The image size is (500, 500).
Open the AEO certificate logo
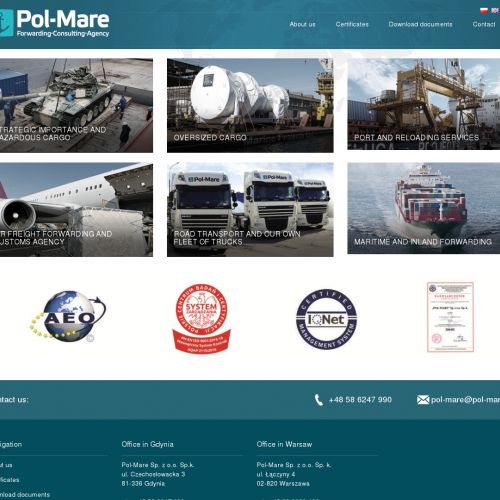(68, 316)
